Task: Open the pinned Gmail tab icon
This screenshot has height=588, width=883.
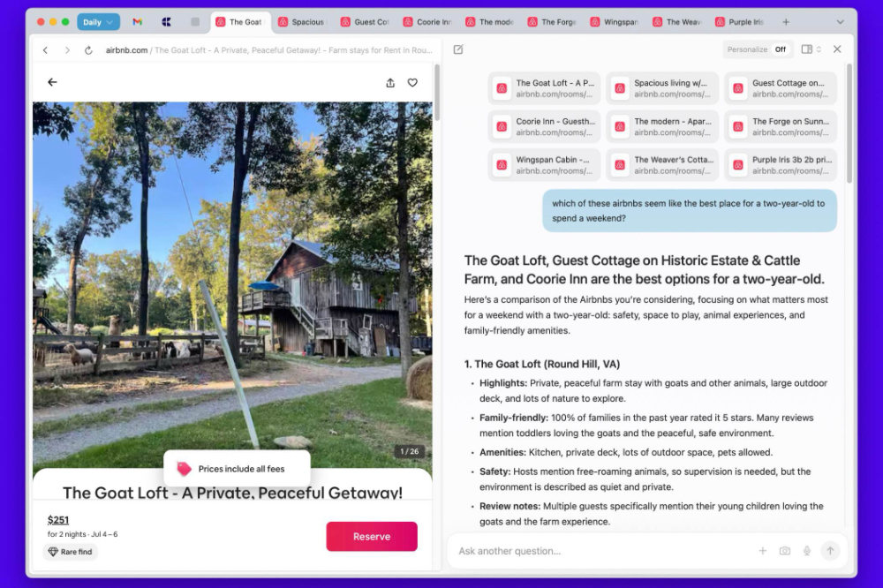Action: coord(137,22)
